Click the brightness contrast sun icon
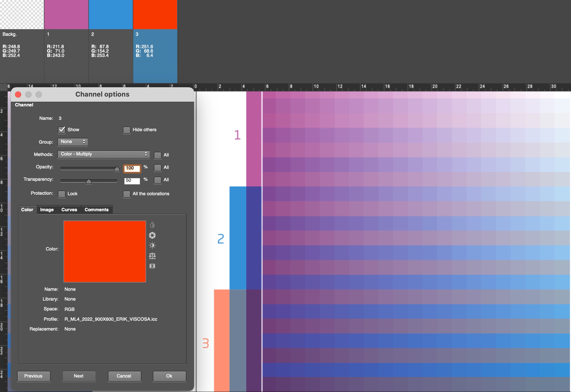This screenshot has height=392, width=571. pos(152,245)
